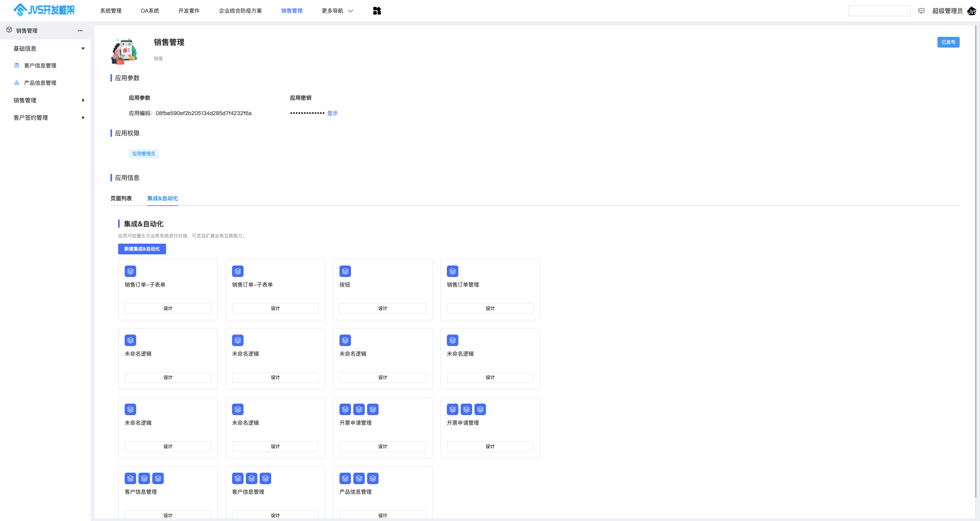This screenshot has width=980, height=521.
Task: Click the 新建集成&自动化 button
Action: 142,249
